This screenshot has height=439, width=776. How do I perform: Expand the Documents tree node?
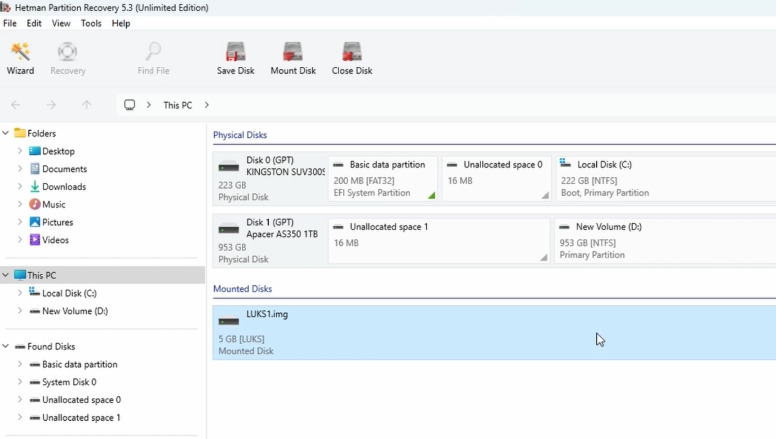coord(20,169)
